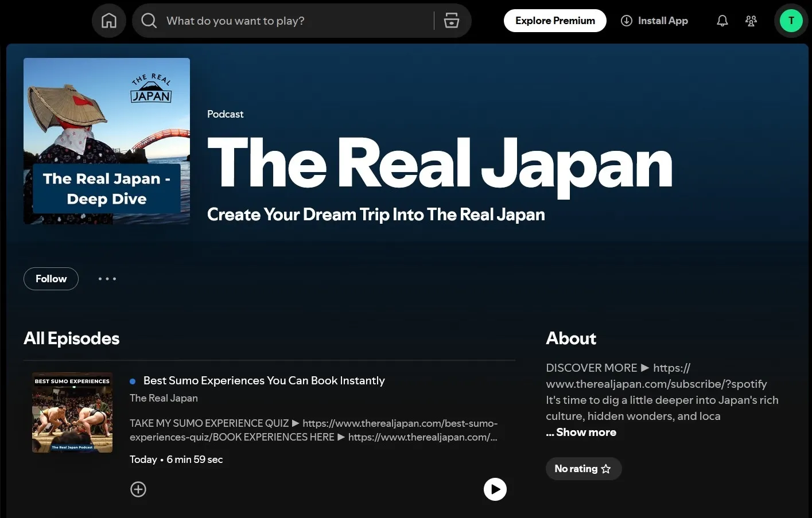Click the 'About' section heading
The width and height of the screenshot is (812, 518).
[571, 338]
